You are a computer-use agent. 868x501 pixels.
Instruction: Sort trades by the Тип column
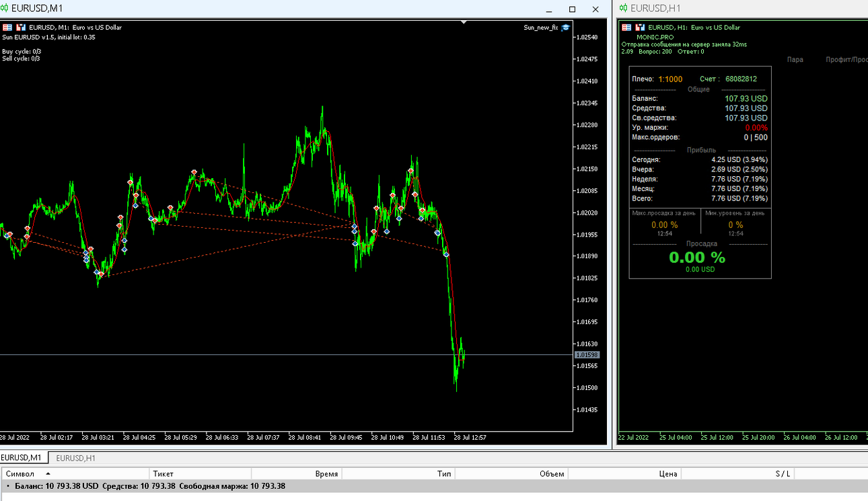pyautogui.click(x=399, y=473)
